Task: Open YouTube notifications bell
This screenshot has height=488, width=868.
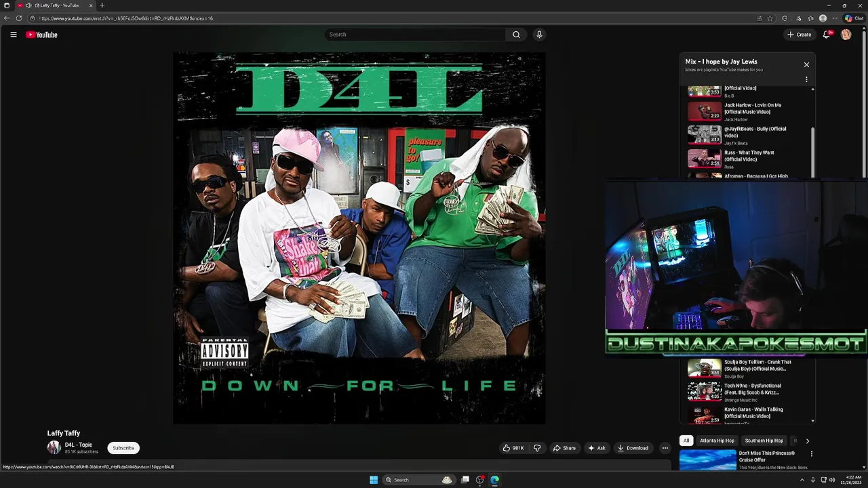Action: point(827,35)
